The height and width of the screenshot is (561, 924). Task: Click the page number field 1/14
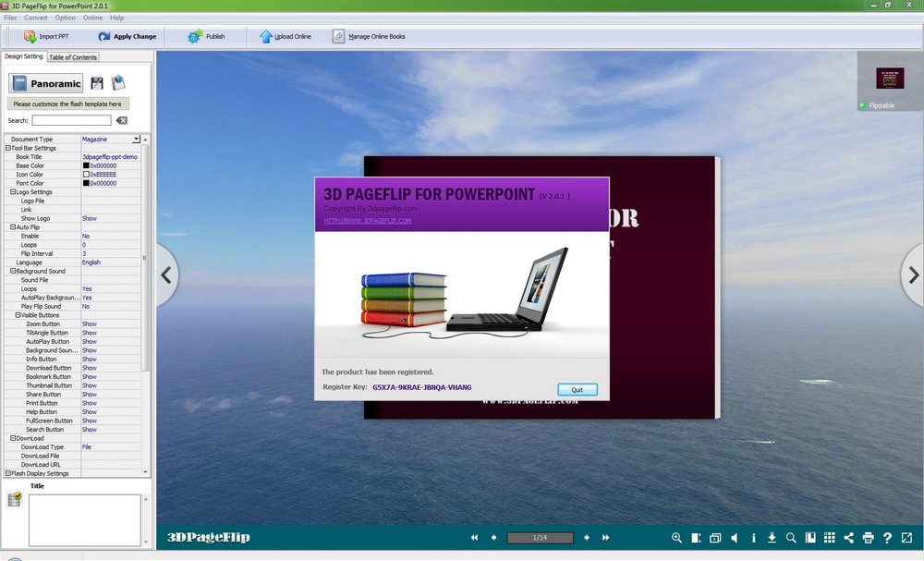pos(540,537)
